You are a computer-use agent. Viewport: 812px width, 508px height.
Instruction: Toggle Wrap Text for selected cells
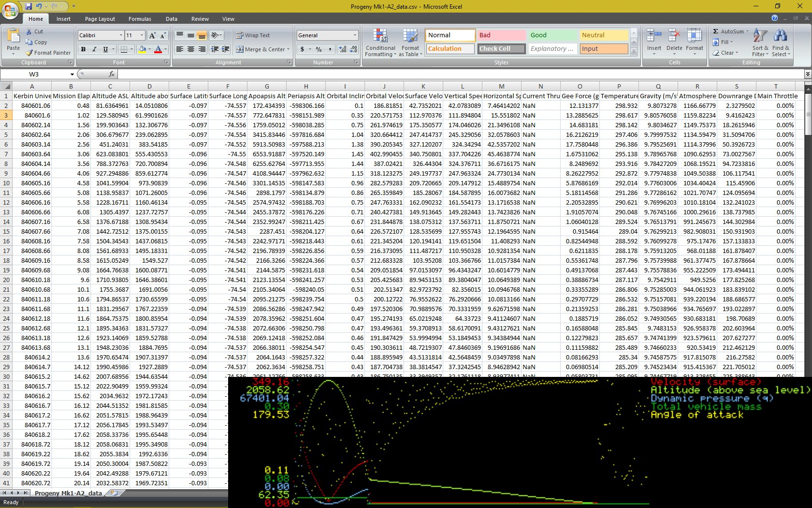coord(253,35)
